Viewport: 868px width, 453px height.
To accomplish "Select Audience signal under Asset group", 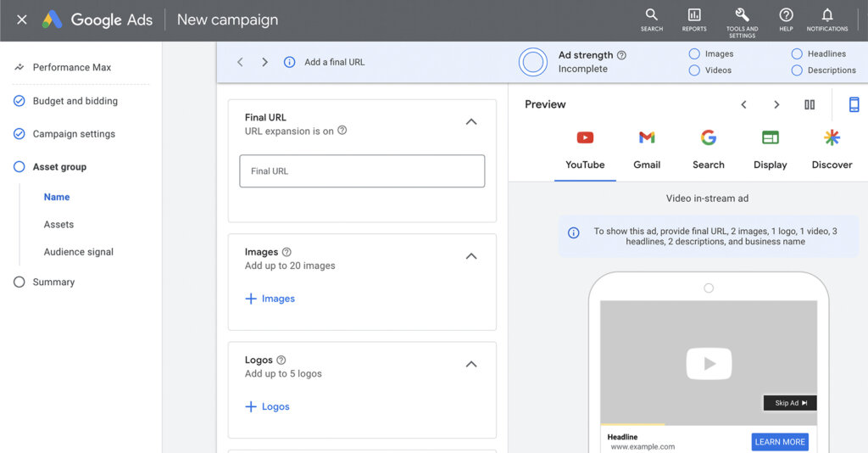I will pyautogui.click(x=79, y=252).
